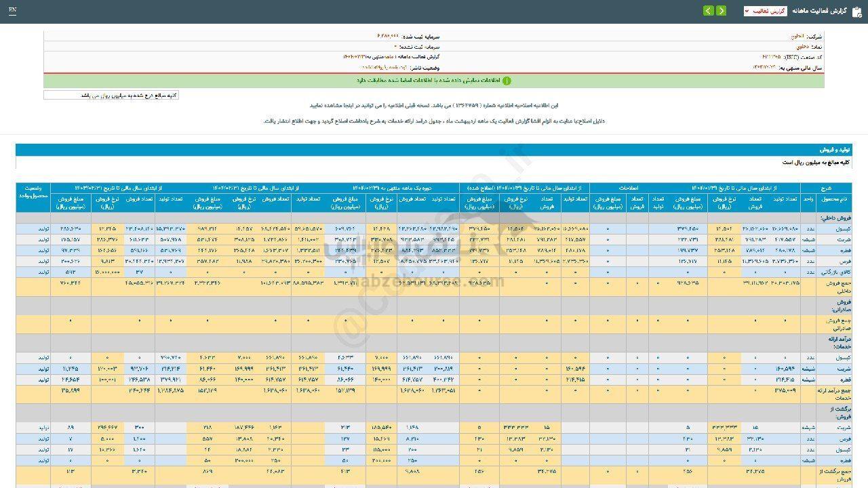
Task: Switch language using the EN link
Action: point(13,11)
